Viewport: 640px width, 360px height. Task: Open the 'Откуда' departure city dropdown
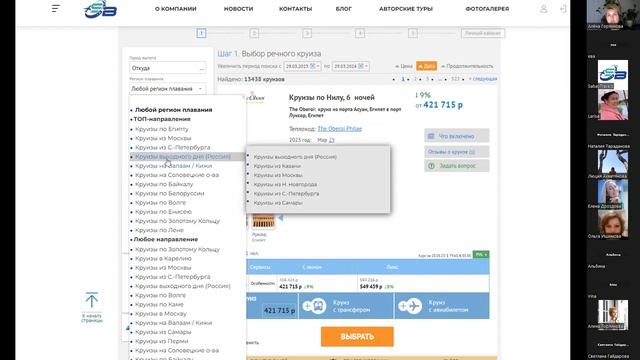167,68
